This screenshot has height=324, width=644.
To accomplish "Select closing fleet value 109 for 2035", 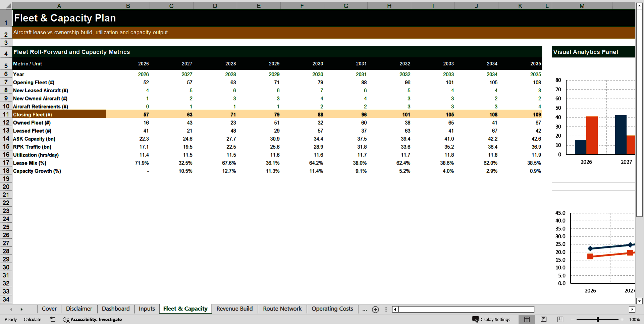I will coord(520,114).
